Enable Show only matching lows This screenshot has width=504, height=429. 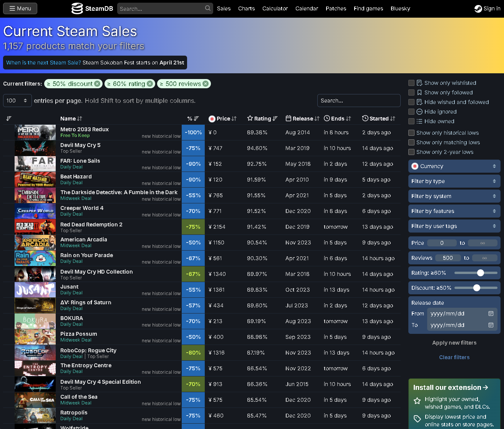coord(411,142)
